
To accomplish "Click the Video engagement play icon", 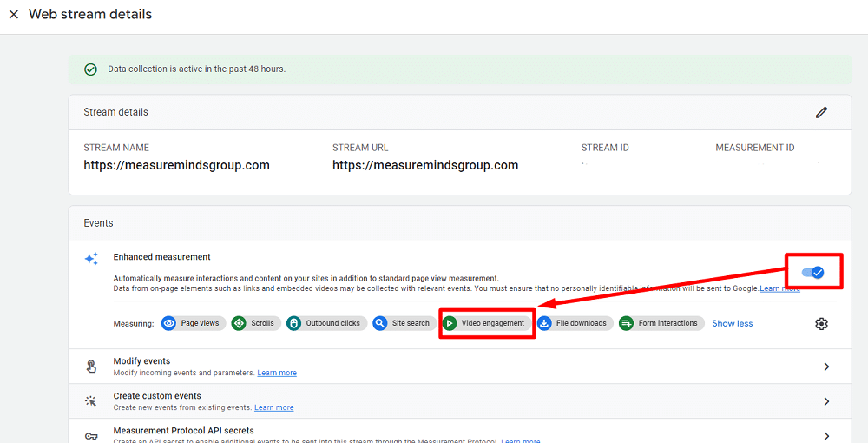I will [x=450, y=323].
